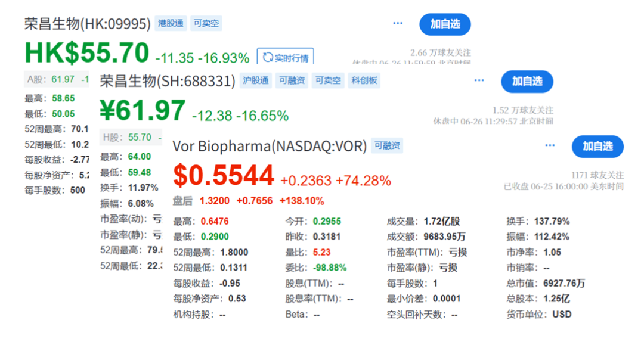Click 换手 11.97% in SH panel
Image resolution: width=644 pixels, height=342 pixels.
[x=143, y=188]
